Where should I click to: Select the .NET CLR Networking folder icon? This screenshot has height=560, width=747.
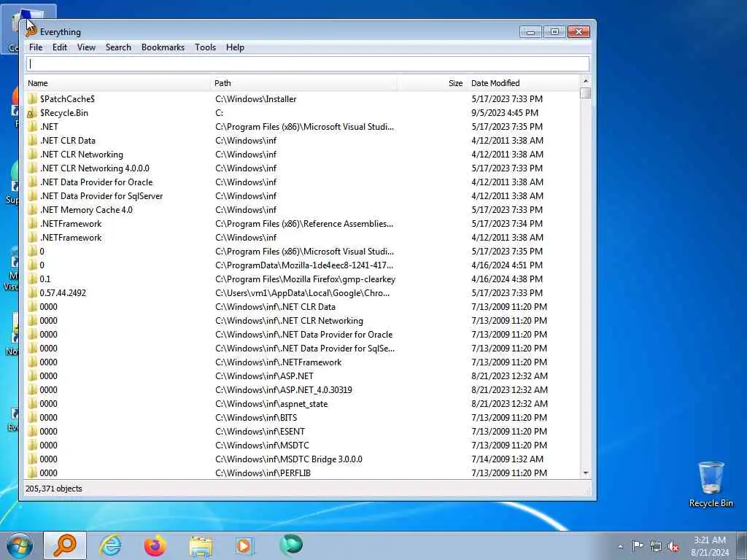[32, 155]
